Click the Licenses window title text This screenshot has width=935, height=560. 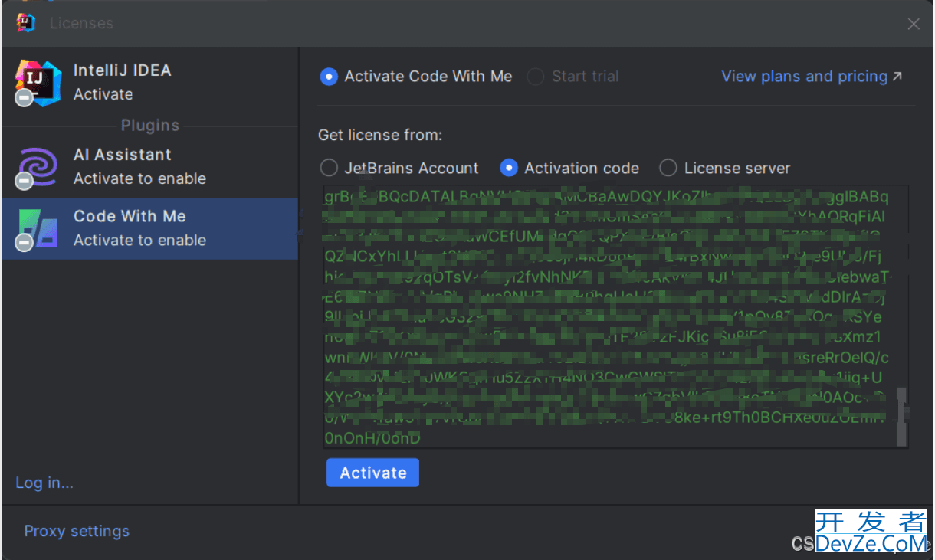[x=81, y=23]
